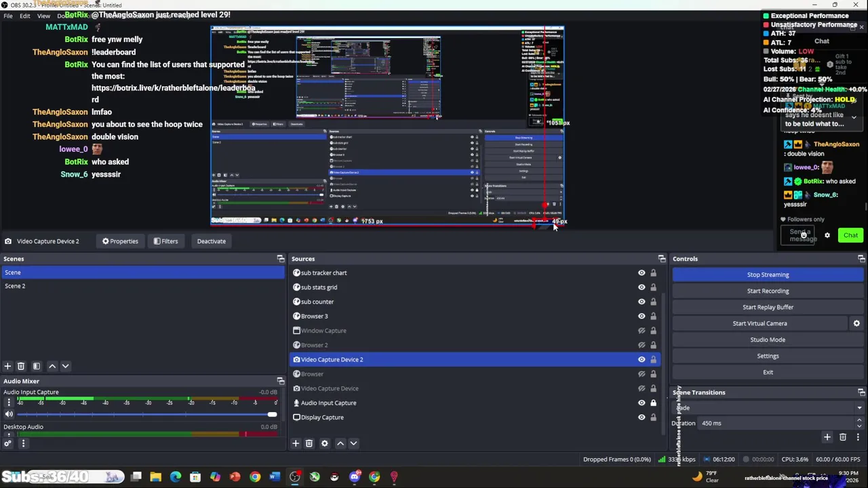868x488 pixels.
Task: Pop out the Controls dock
Action: coord(861,259)
